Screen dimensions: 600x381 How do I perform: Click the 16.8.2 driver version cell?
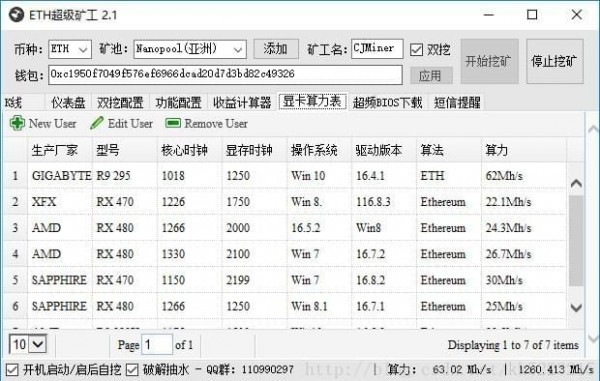click(384, 280)
